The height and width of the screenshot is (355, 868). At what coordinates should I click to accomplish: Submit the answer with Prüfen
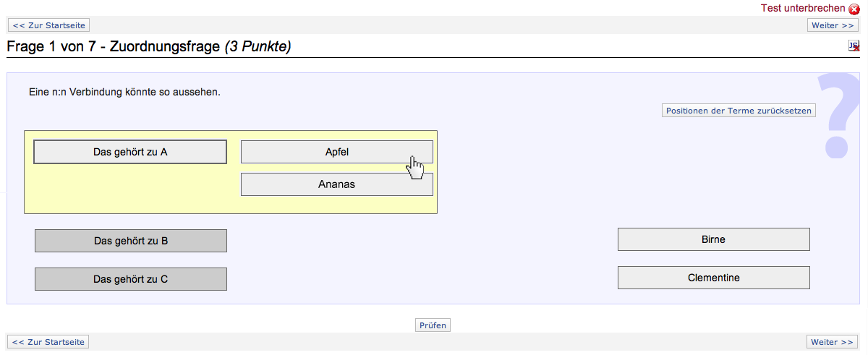[x=433, y=325]
